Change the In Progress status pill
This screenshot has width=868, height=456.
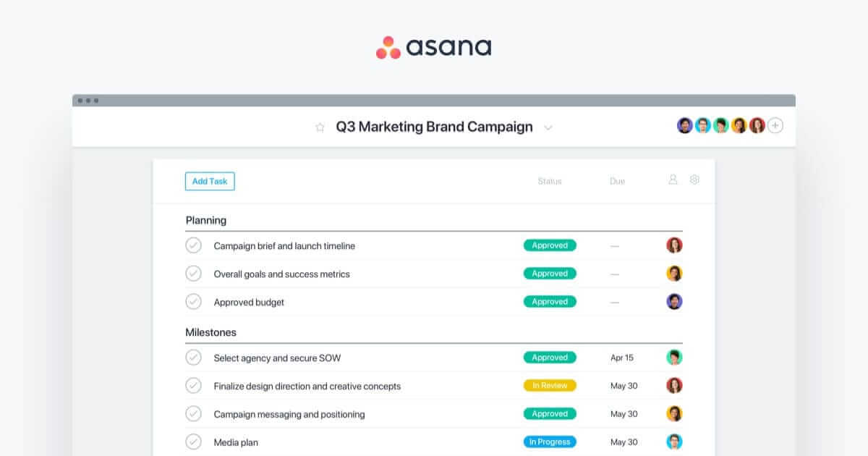[x=550, y=442]
